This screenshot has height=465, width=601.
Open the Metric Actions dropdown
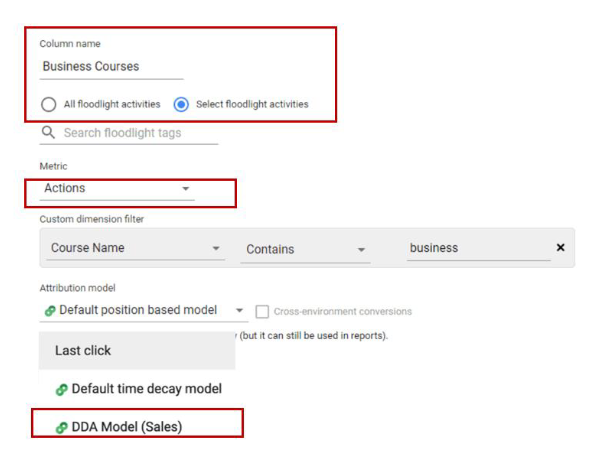point(186,189)
